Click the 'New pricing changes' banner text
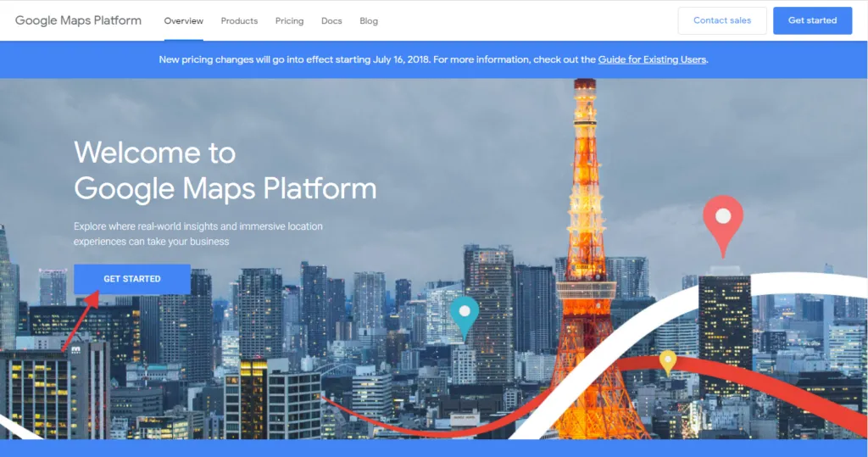The width and height of the screenshot is (868, 457). coord(433,59)
